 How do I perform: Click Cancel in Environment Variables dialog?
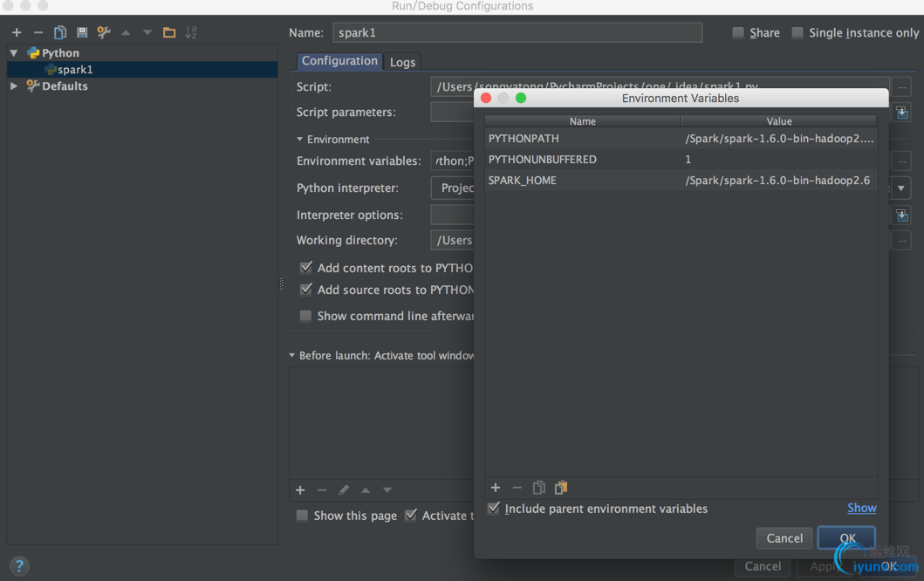point(784,538)
